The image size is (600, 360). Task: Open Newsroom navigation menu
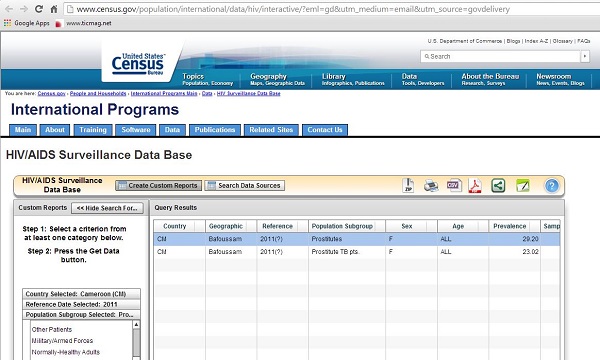coord(560,79)
